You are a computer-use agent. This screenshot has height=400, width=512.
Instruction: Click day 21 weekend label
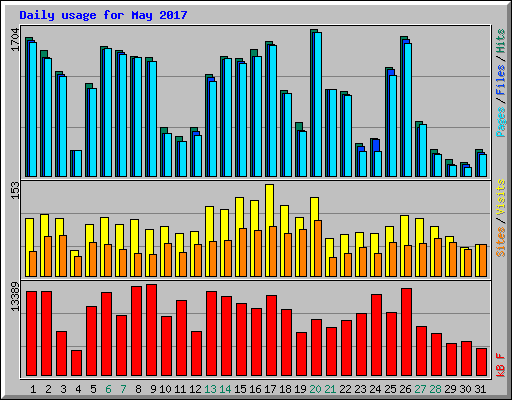(330, 389)
